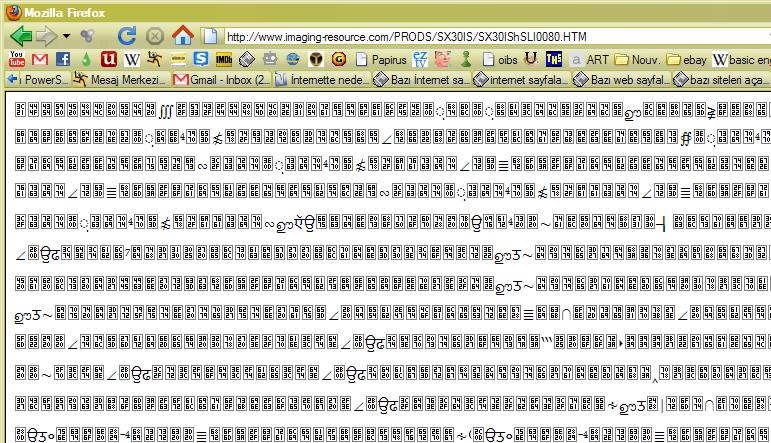Screen dimensions: 771x443
Task: Open the Gmail envelope bookmark icon
Action: (39, 59)
